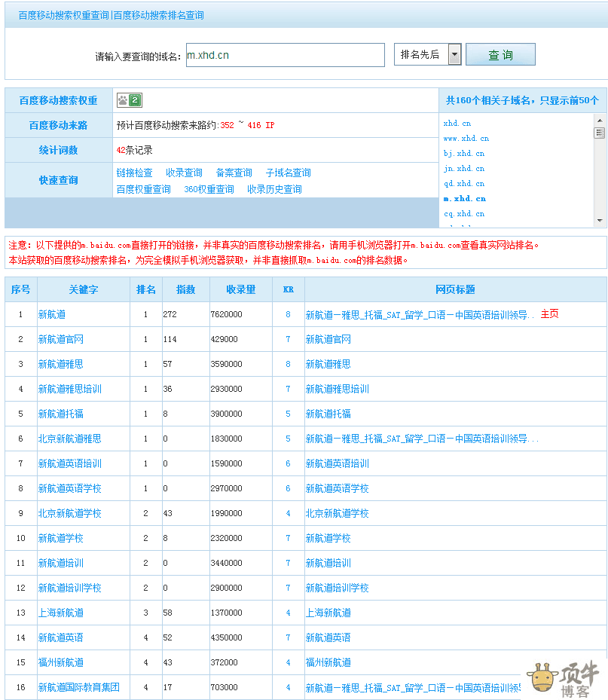608x700 pixels.
Task: Focus the domain input field containing m.xhd.cn
Action: coord(286,55)
